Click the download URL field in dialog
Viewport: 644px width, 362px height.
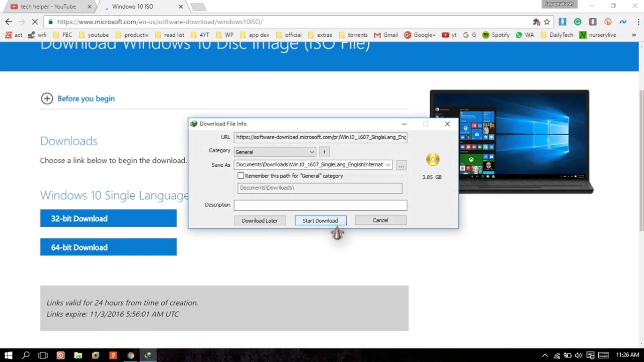pyautogui.click(x=320, y=137)
